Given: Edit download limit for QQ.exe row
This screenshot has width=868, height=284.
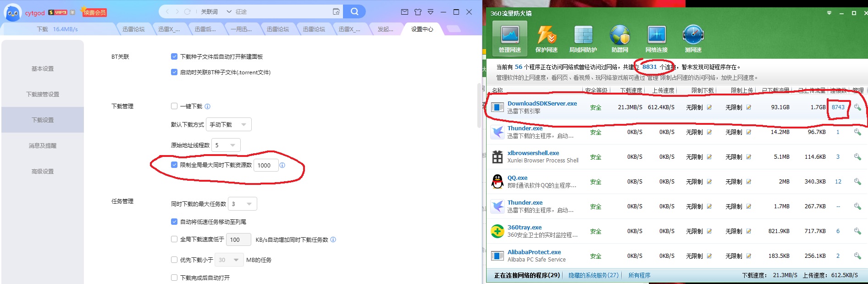Looking at the screenshot, I should click(x=709, y=182).
